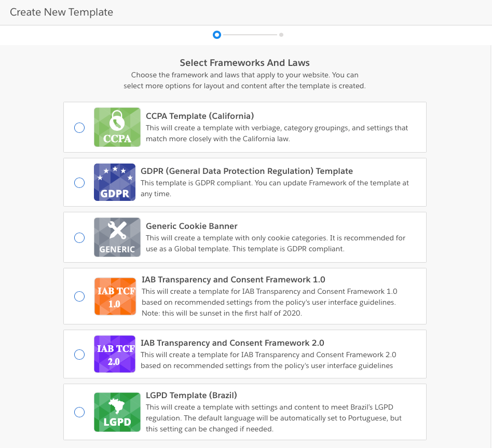The width and height of the screenshot is (492, 448).
Task: Click the green LGPD Brazil map icon
Action: [117, 412]
